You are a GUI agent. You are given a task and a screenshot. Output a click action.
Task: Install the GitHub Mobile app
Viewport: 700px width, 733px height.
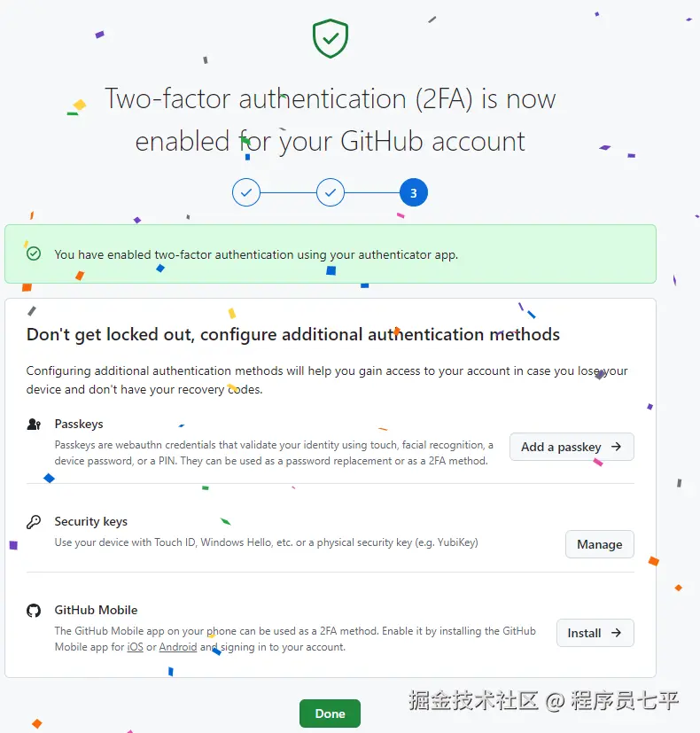click(595, 633)
